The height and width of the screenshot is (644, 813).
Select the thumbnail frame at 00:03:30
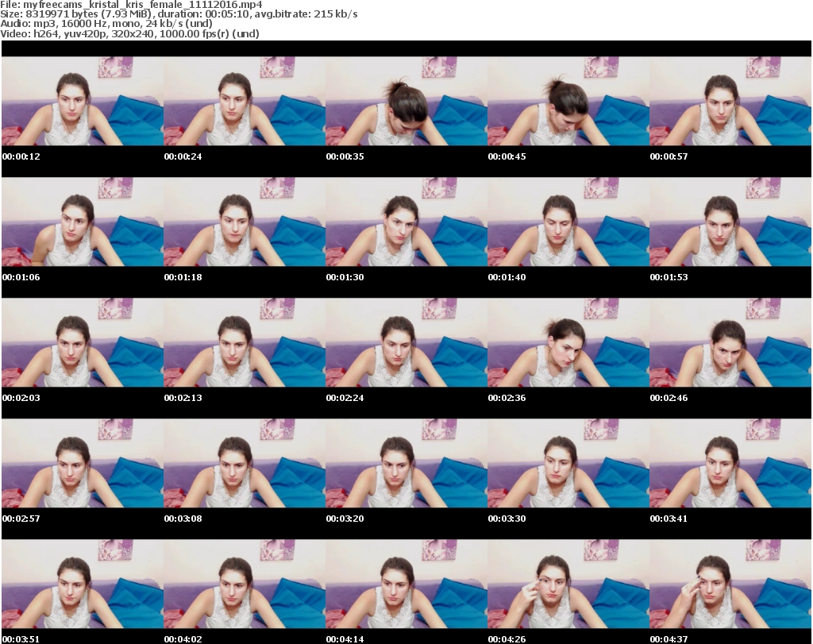coord(568,464)
